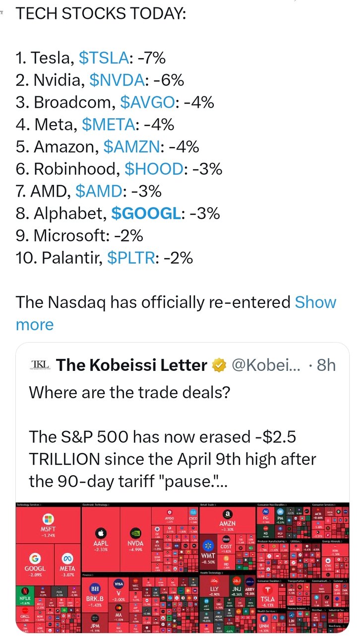Open the 8h timestamp of quoted post
Screen dimensions: 363x644
pos(326,365)
